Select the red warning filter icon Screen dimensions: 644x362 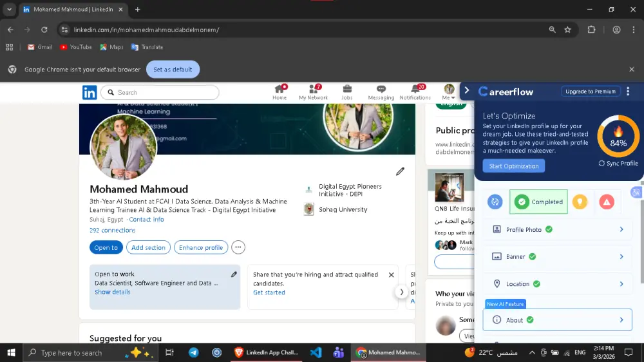click(x=607, y=202)
